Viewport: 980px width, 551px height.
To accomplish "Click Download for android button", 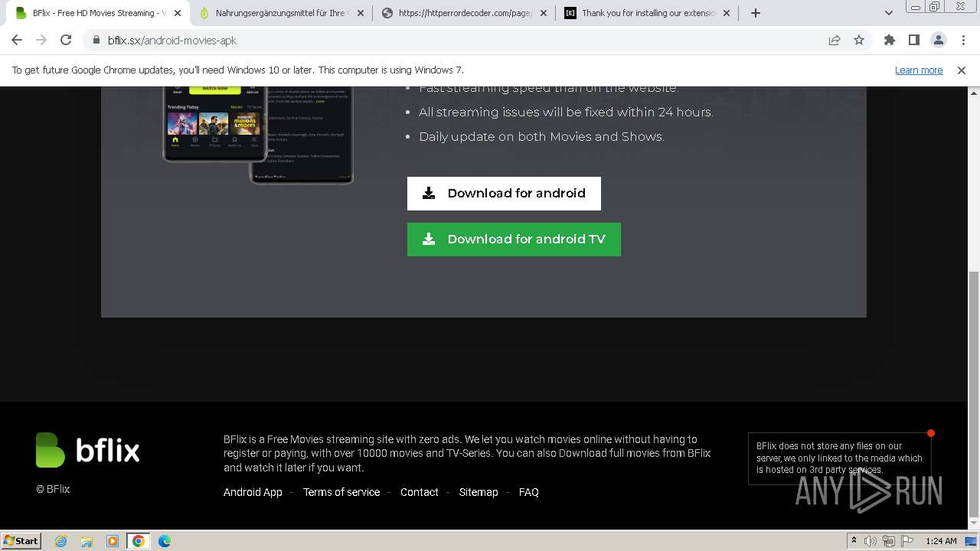I will (504, 194).
